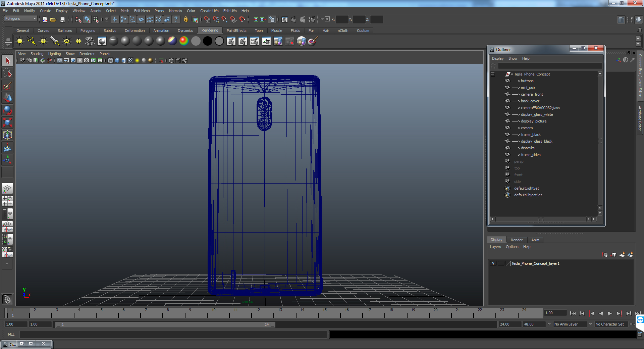Open Layers menu in Layer Editor
The image size is (644, 349).
click(x=495, y=247)
